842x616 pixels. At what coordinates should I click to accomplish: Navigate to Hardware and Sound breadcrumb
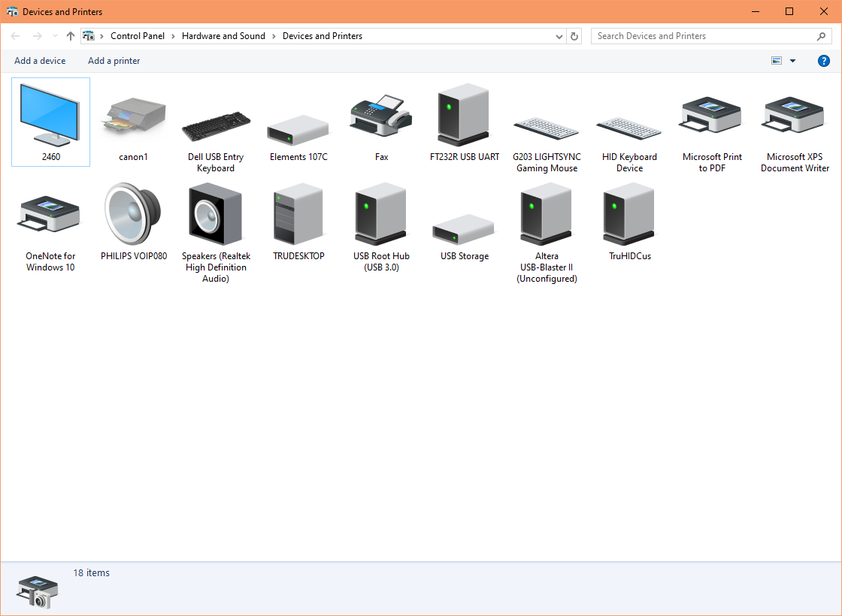pyautogui.click(x=223, y=36)
